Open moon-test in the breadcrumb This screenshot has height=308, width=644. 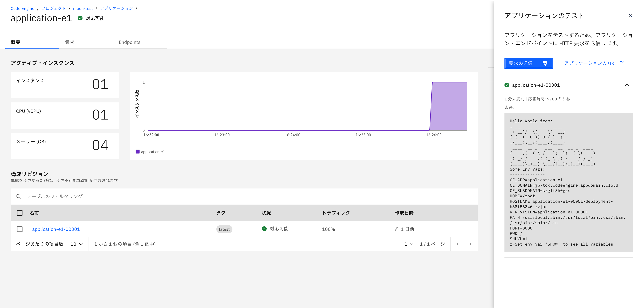point(83,9)
